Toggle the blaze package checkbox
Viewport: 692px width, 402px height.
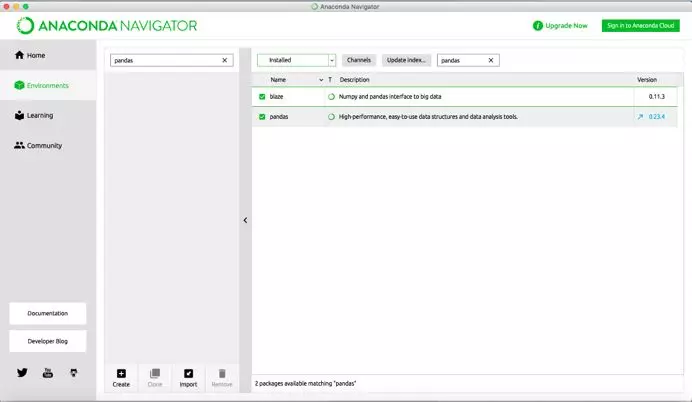point(262,96)
